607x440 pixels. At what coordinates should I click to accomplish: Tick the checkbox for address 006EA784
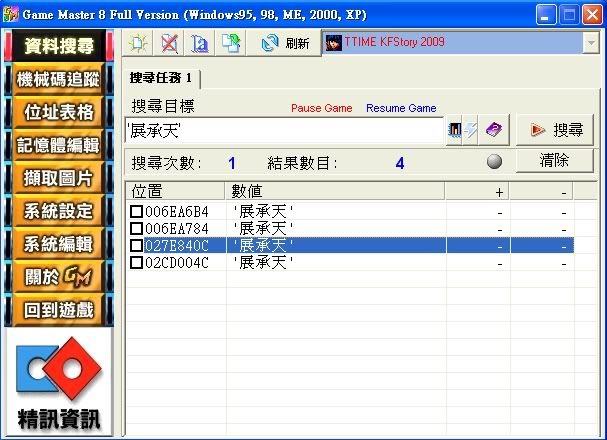point(136,228)
